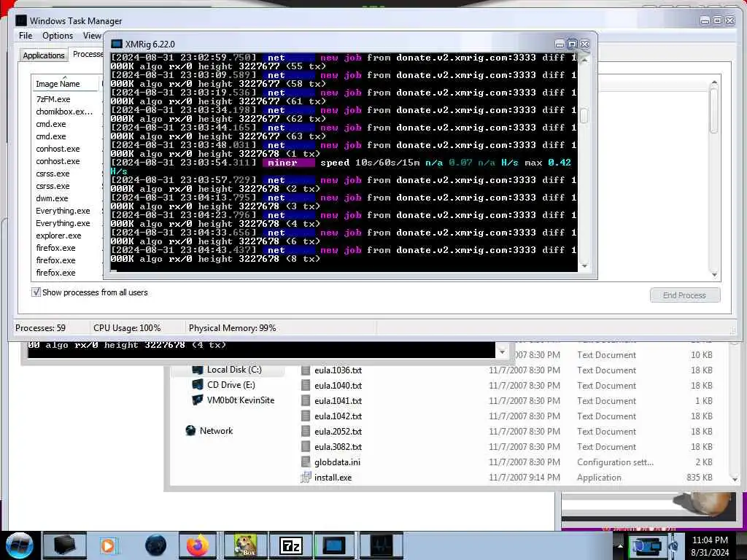Open the File menu in Task Manager

pos(26,36)
